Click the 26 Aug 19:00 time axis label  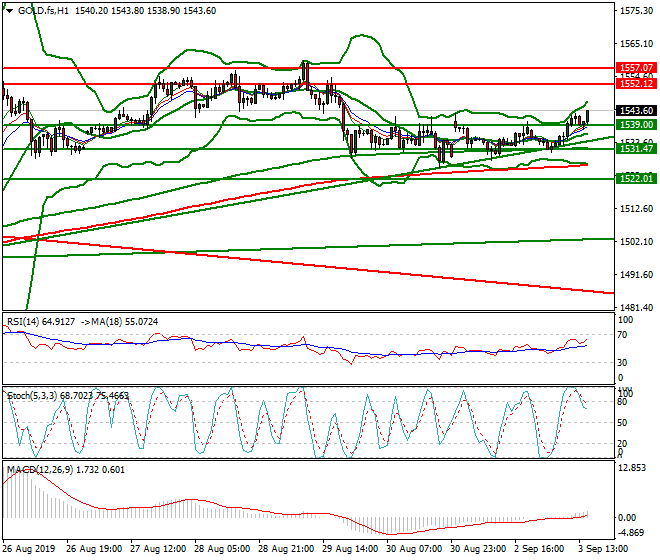[94, 549]
